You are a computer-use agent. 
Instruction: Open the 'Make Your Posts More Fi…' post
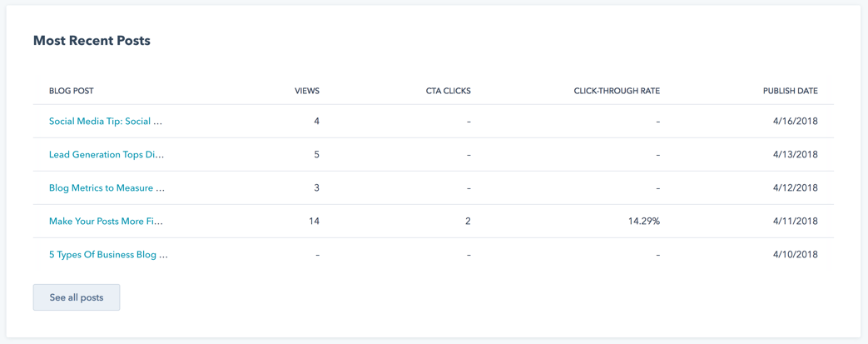(x=107, y=221)
